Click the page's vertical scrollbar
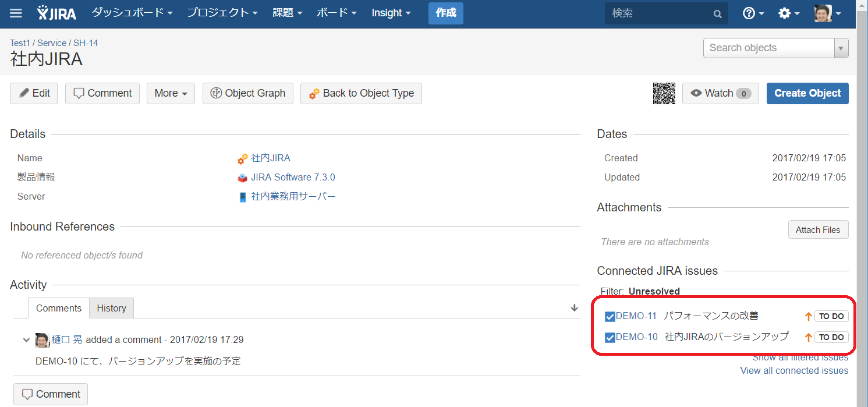The width and height of the screenshot is (868, 407). click(862, 204)
